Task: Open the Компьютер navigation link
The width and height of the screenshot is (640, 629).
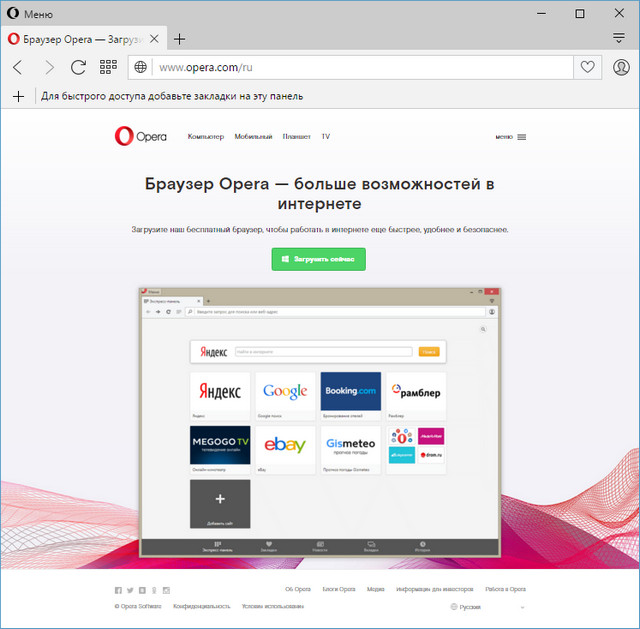Action: tap(205, 136)
